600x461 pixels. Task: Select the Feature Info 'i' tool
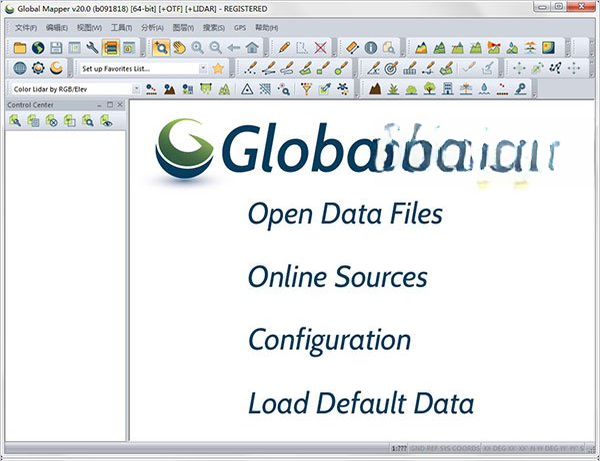click(x=370, y=48)
